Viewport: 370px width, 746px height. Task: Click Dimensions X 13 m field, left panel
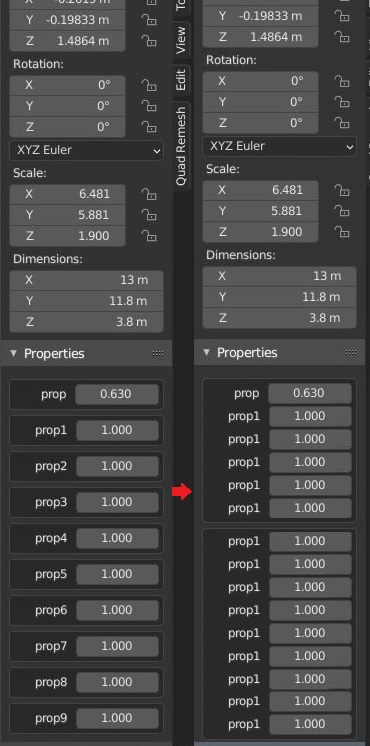click(87, 280)
